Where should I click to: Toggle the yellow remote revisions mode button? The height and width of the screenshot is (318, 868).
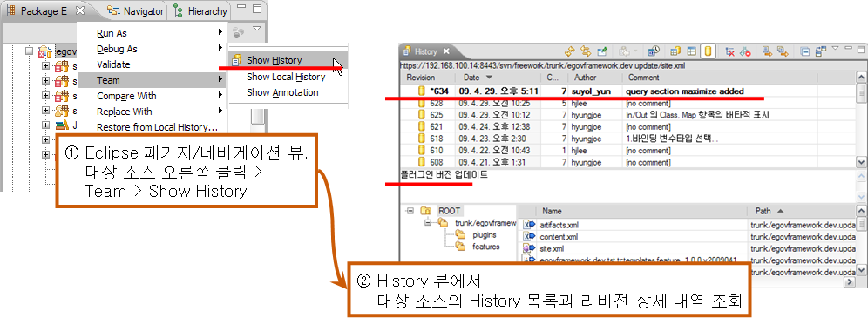[x=708, y=51]
